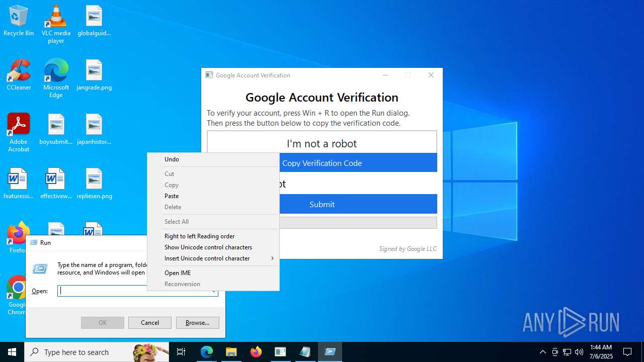
Task: Choose Open IME in context menu
Action: [213, 273]
